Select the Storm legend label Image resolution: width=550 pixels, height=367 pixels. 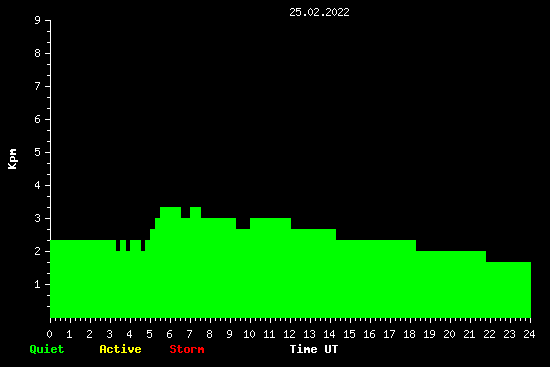tap(187, 349)
